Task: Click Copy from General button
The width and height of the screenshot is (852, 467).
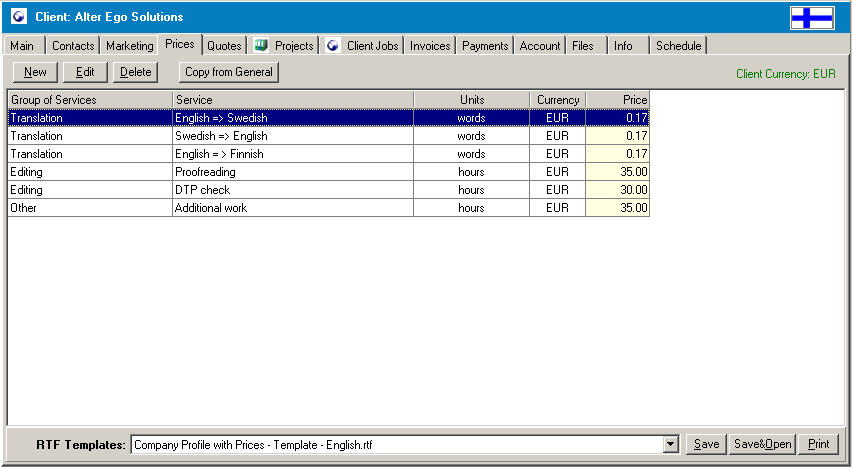Action: [229, 72]
